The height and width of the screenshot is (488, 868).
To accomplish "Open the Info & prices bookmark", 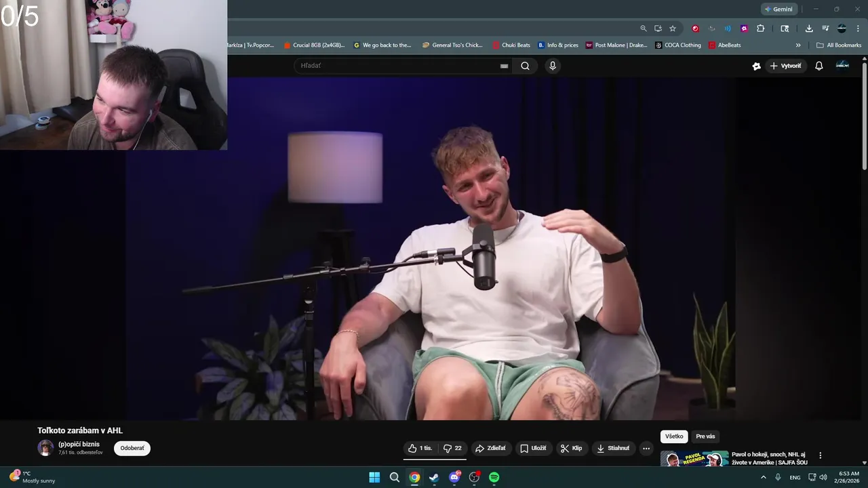I will 557,45.
